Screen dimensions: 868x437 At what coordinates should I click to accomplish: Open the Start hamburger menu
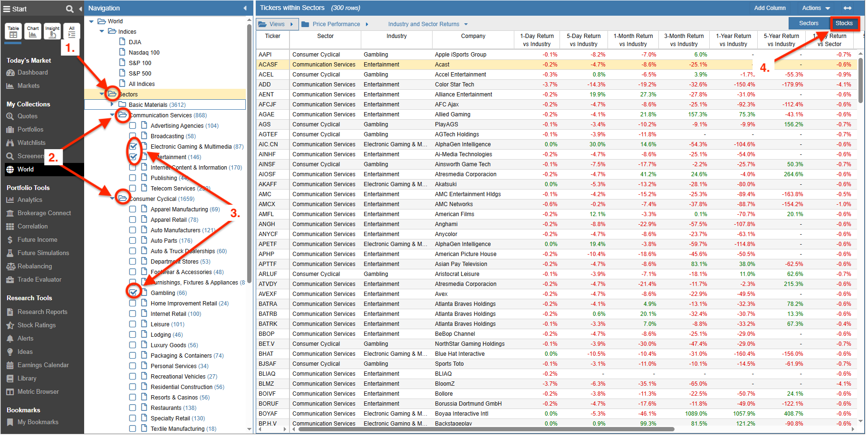tap(7, 9)
